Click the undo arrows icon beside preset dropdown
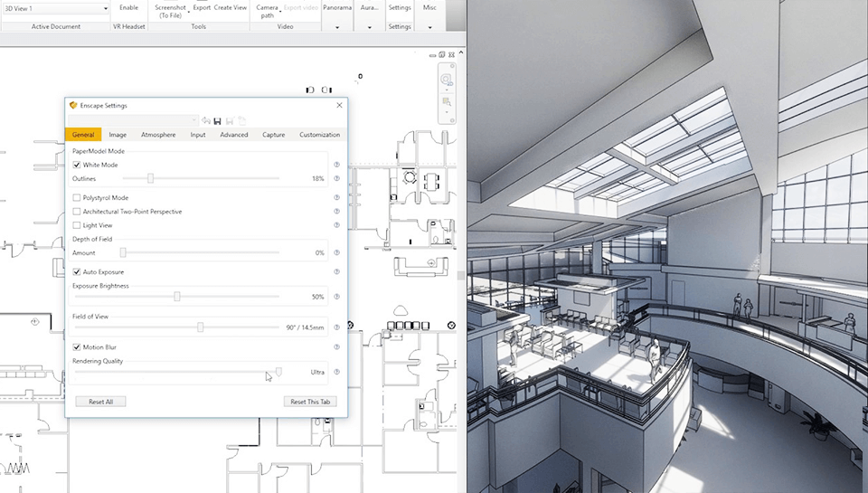Viewport: 868px width, 493px height. click(x=206, y=120)
